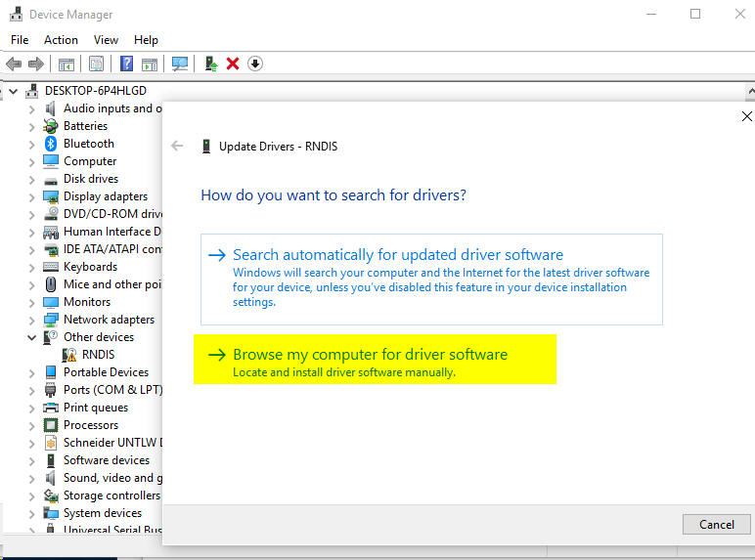
Task: Click the Storage controllers icon
Action: (51, 495)
